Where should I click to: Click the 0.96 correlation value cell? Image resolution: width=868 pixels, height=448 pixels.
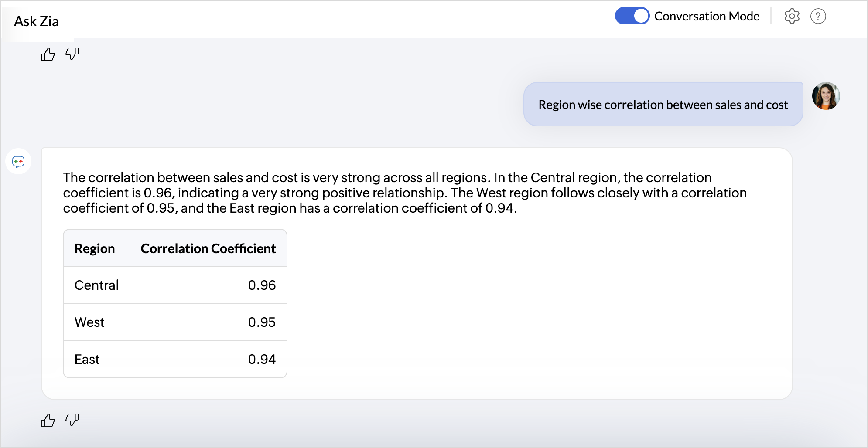(262, 285)
